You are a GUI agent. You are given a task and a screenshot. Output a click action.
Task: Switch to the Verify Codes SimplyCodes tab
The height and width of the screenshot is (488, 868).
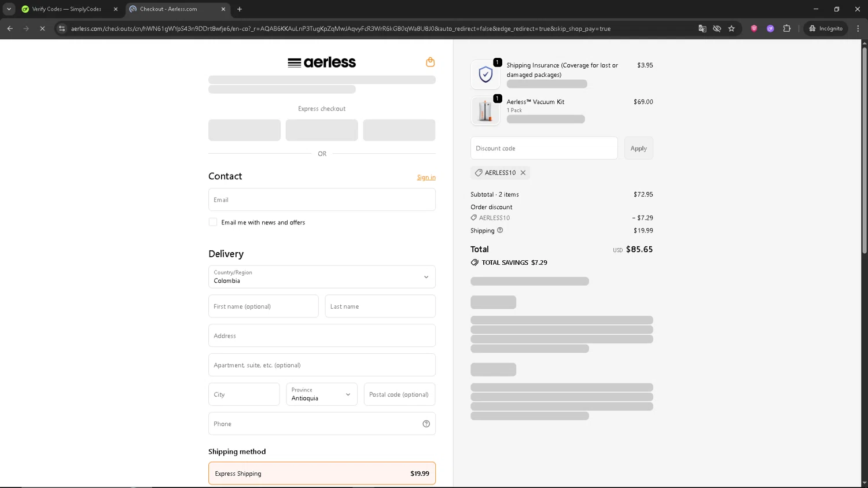[67, 9]
